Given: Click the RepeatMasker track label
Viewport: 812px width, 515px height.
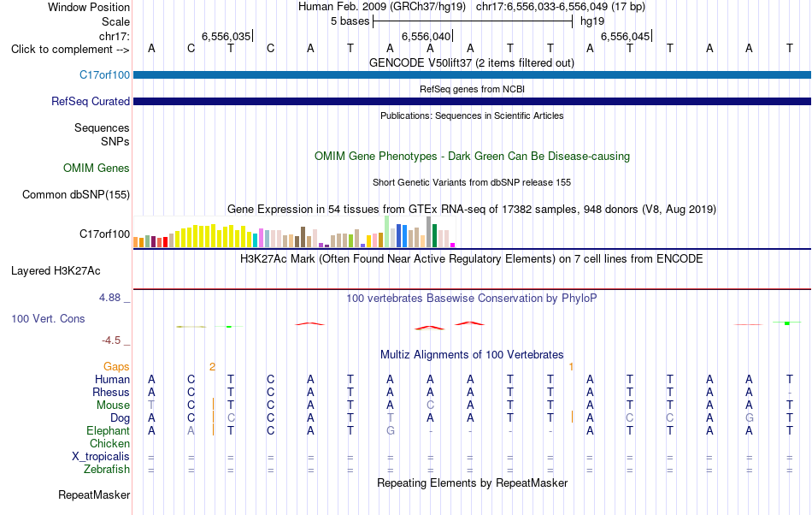Looking at the screenshot, I should pos(94,494).
